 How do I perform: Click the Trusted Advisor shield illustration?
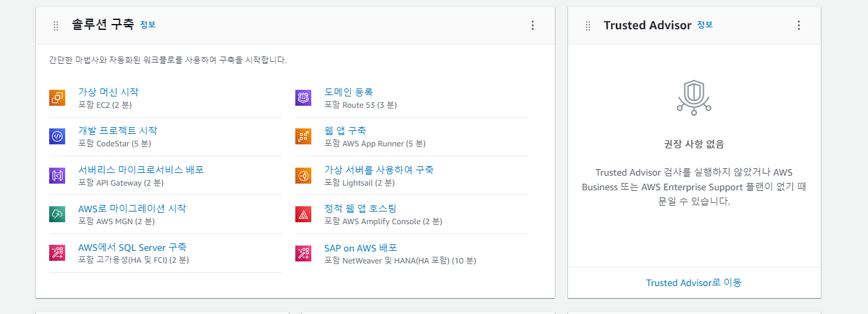pos(694,98)
